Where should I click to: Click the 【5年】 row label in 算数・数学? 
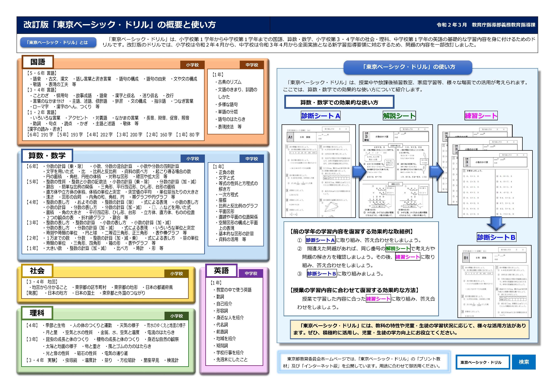coord(32,182)
